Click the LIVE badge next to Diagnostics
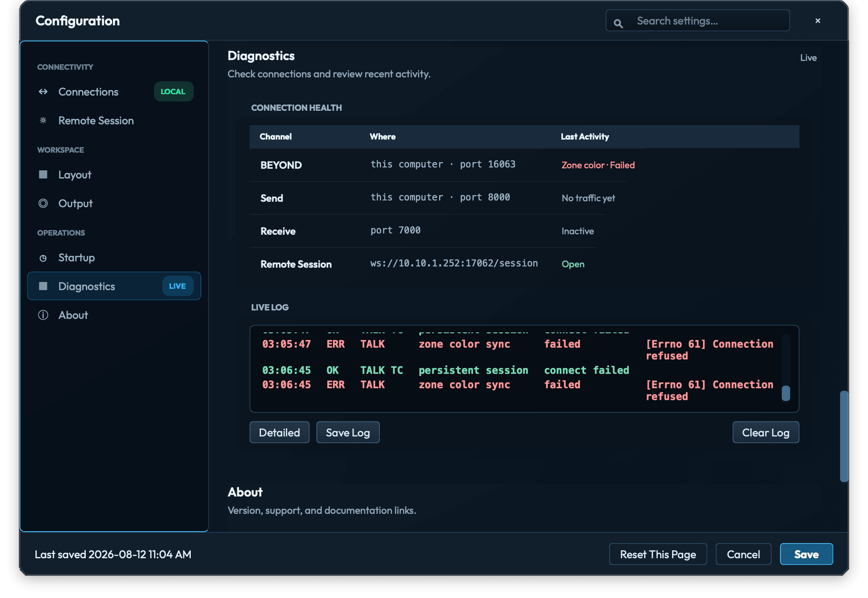Viewport: 868px width, 598px height. [178, 286]
